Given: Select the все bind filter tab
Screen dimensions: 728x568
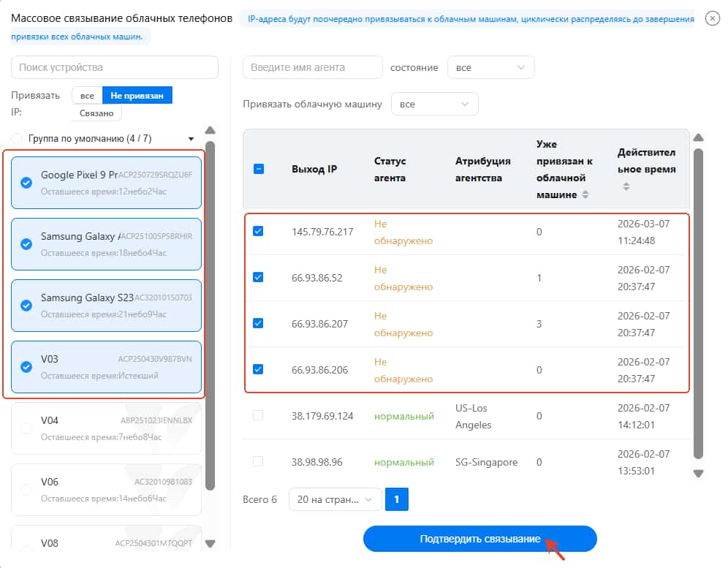Looking at the screenshot, I should point(87,96).
